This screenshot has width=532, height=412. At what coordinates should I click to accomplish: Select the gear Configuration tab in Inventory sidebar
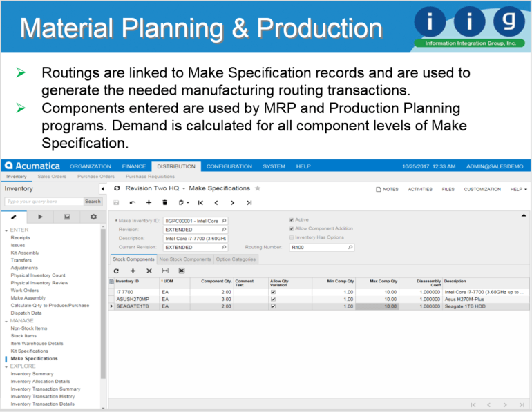coord(93,217)
